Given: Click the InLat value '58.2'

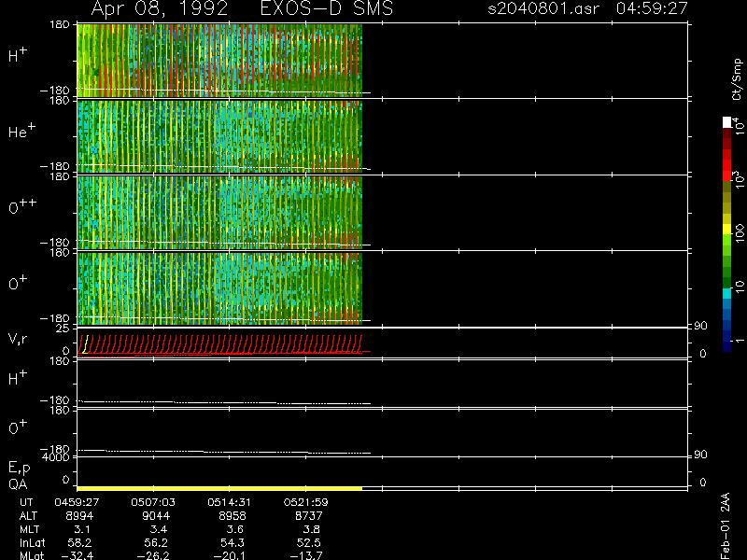Looking at the screenshot, I should coord(79,542).
